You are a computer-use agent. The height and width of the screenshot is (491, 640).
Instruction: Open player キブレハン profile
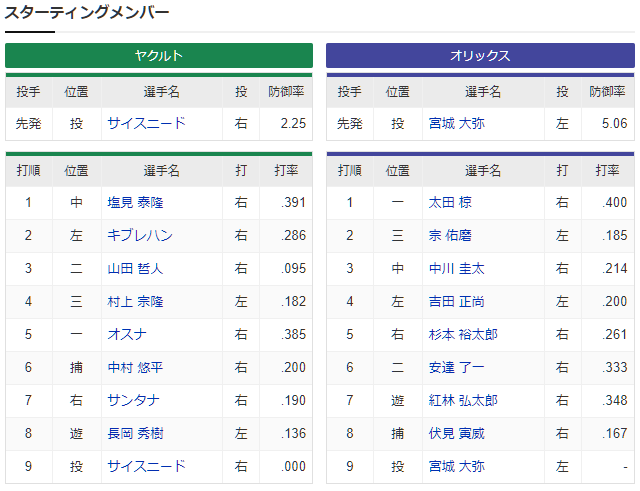(140, 236)
